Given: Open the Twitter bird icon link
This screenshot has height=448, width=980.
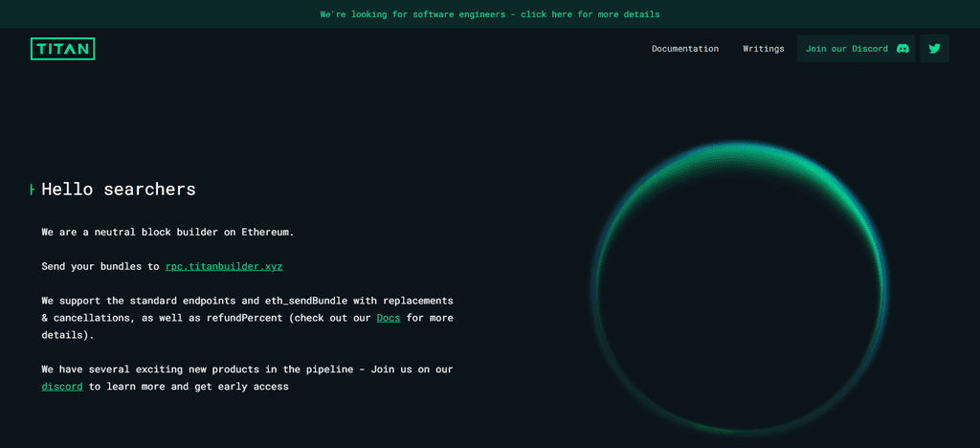Looking at the screenshot, I should (x=934, y=49).
